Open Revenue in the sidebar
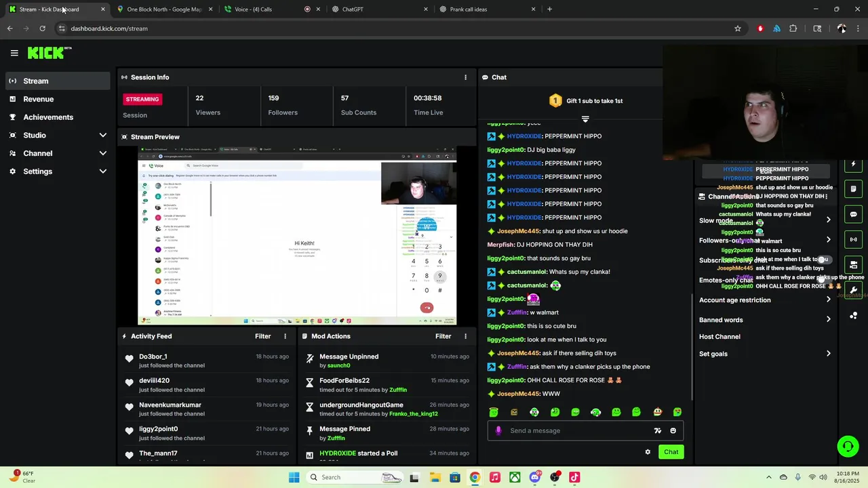This screenshot has height=488, width=868. [x=58, y=99]
